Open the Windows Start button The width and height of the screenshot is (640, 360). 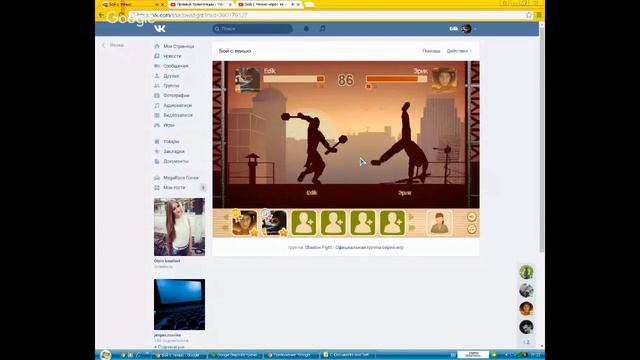coord(105,355)
